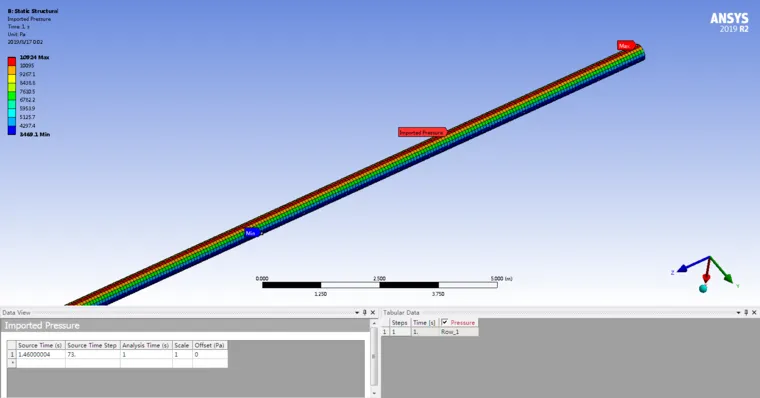760x398 pixels.
Task: Click the new-row asterisk in Data View table
Action: point(12,363)
